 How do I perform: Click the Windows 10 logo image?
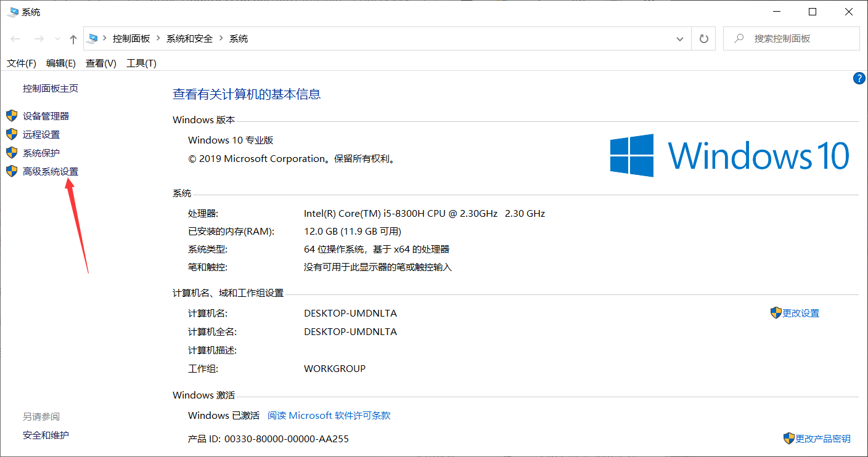click(x=730, y=156)
